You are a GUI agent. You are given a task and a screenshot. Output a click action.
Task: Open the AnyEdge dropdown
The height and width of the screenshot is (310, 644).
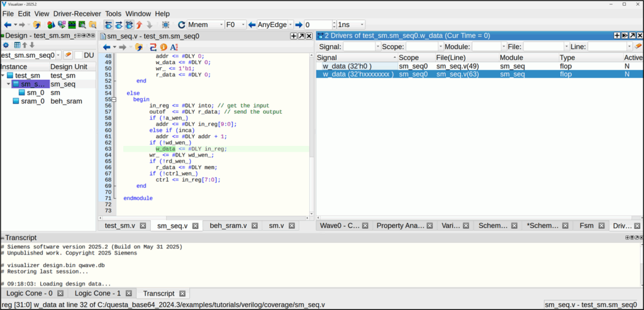click(290, 25)
